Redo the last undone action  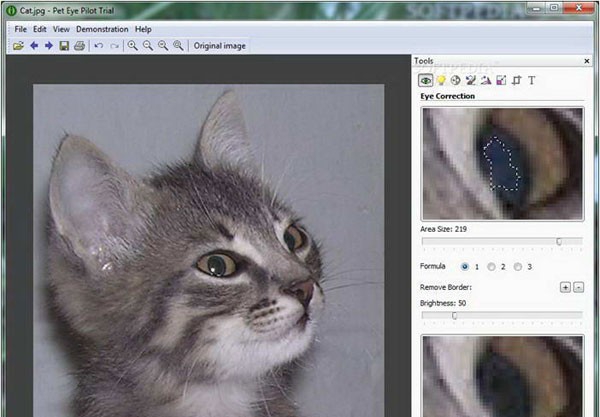(x=114, y=46)
